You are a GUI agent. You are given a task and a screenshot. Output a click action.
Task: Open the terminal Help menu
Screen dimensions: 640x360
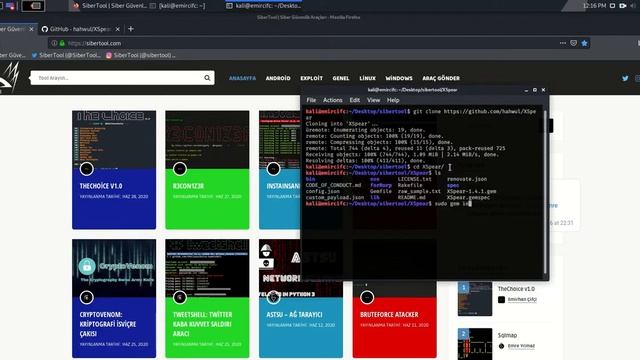click(393, 100)
